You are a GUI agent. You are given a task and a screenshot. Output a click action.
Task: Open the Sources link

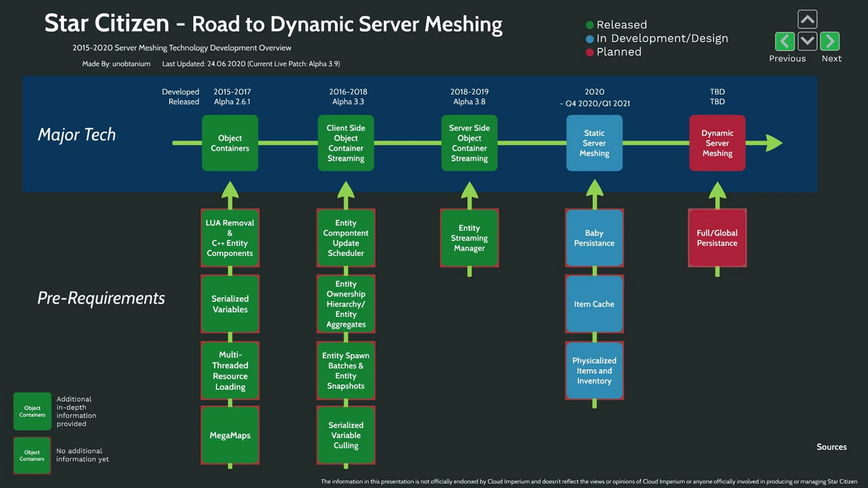(x=831, y=447)
